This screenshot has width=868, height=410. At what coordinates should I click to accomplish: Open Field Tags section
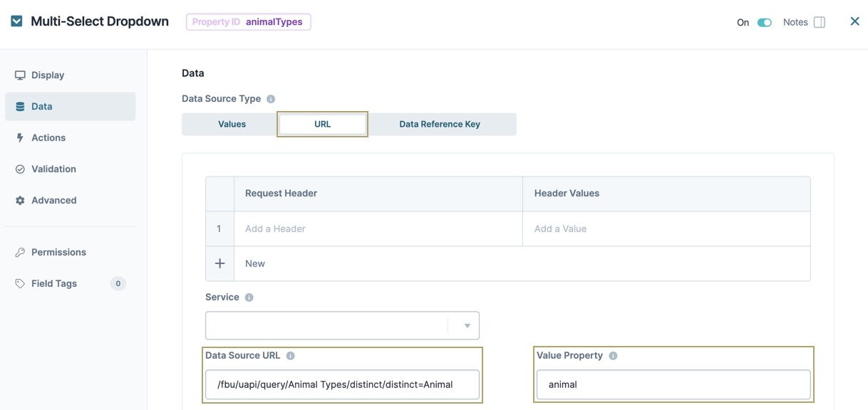70,283
